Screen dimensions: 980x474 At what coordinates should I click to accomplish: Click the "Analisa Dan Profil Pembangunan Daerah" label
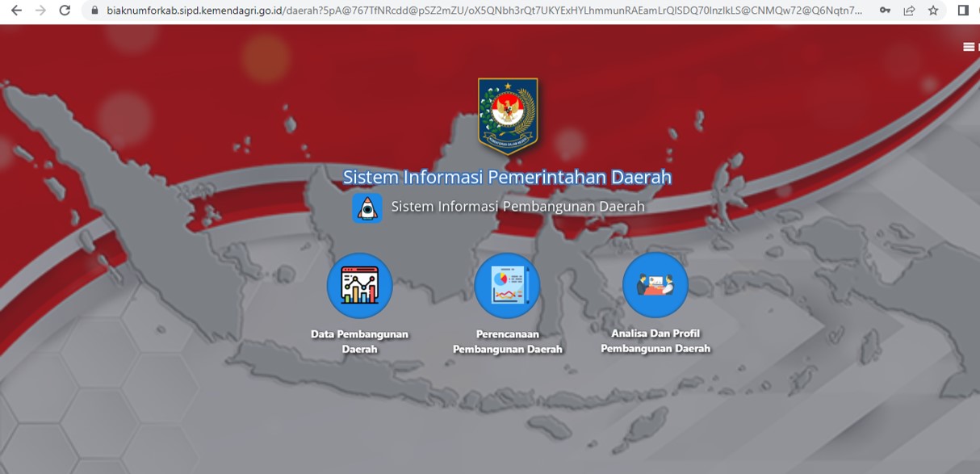click(x=655, y=341)
